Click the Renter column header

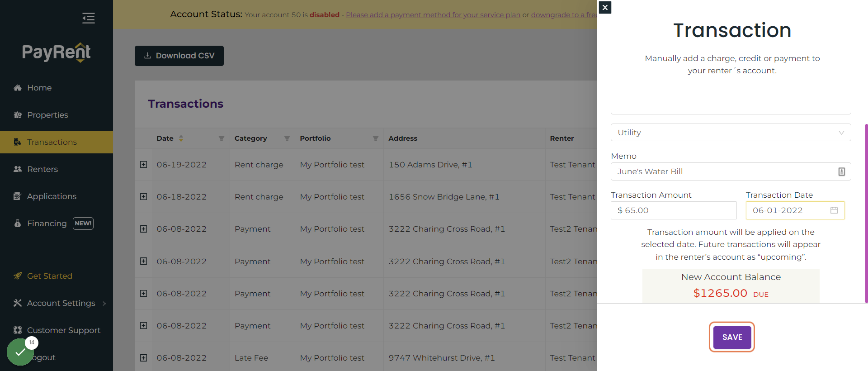562,138
